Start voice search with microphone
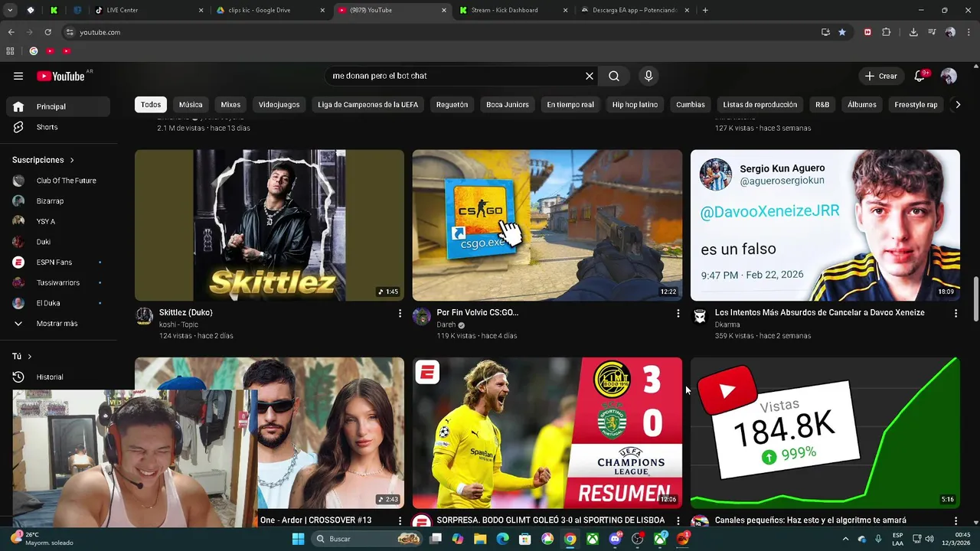 (x=648, y=76)
